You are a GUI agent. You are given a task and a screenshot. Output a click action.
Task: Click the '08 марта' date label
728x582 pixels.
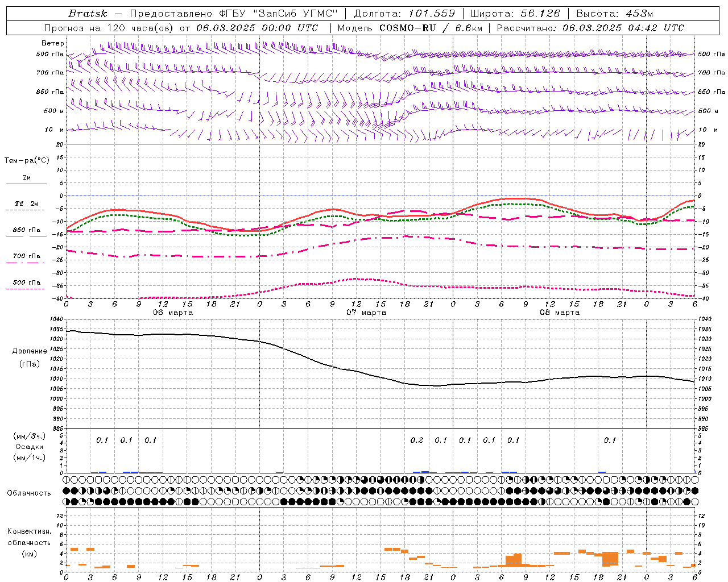[560, 312]
